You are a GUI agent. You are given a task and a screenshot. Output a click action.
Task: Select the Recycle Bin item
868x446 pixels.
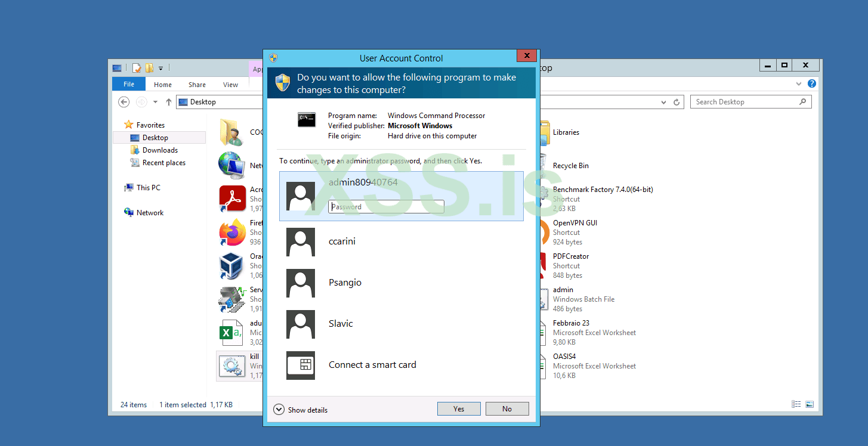tap(571, 166)
